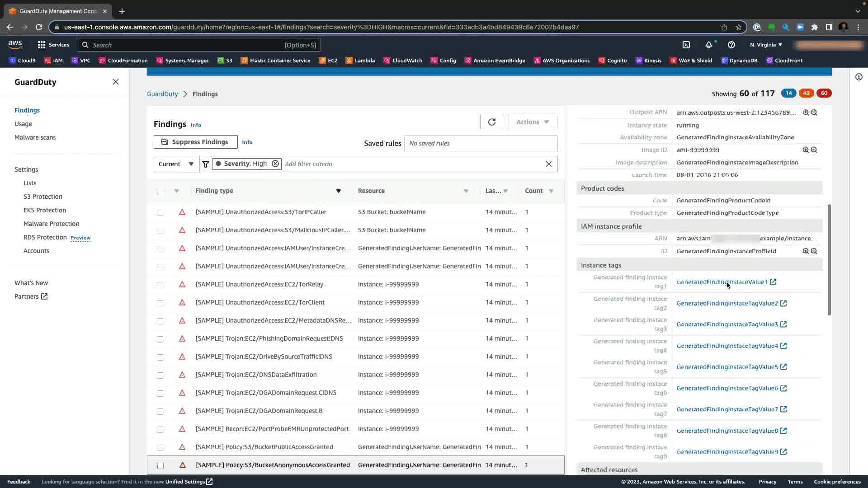Select the TorIPCaller finding checkbox
This screenshot has width=868, height=488.
pyautogui.click(x=160, y=212)
